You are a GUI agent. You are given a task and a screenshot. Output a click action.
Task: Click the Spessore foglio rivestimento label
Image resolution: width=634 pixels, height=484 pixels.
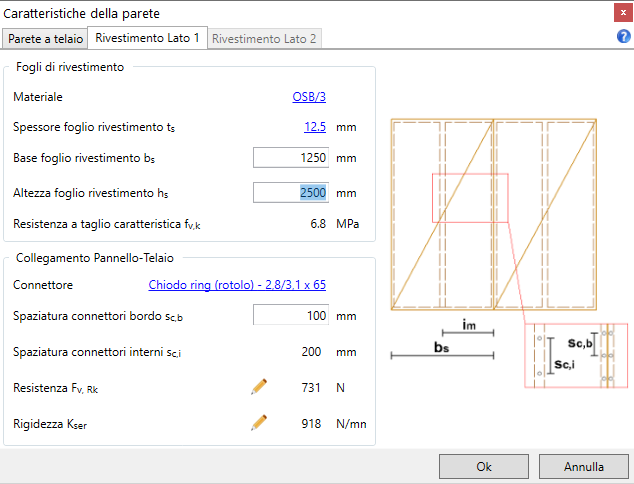94,127
